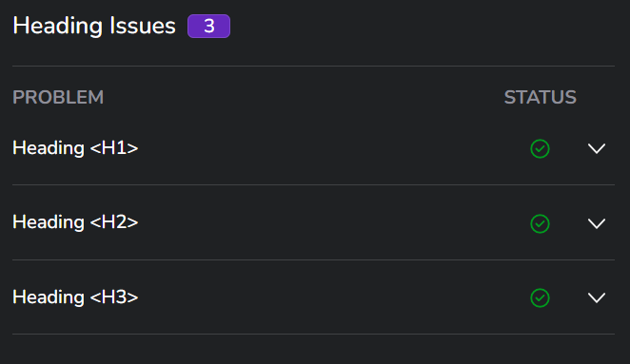Viewport: 630px width, 364px height.
Task: Open the Heading <H2> problem entry
Action: [x=75, y=222]
